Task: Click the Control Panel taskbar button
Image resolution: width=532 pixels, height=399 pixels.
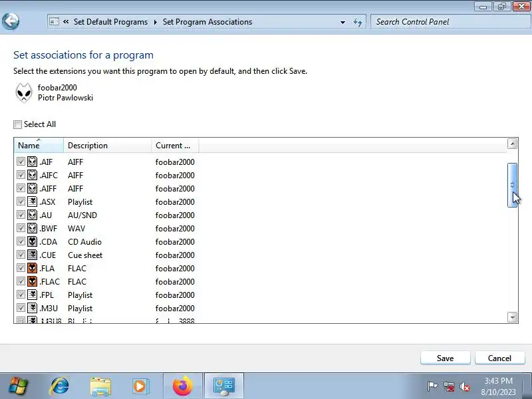Action: point(223,386)
